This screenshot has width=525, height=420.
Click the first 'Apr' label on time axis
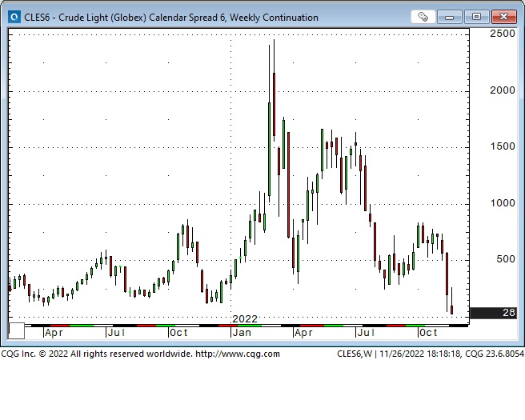click(54, 333)
